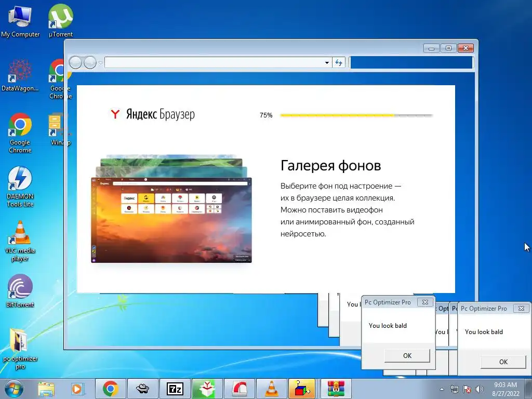Open the recent pages arrow beside forward button

click(100, 63)
